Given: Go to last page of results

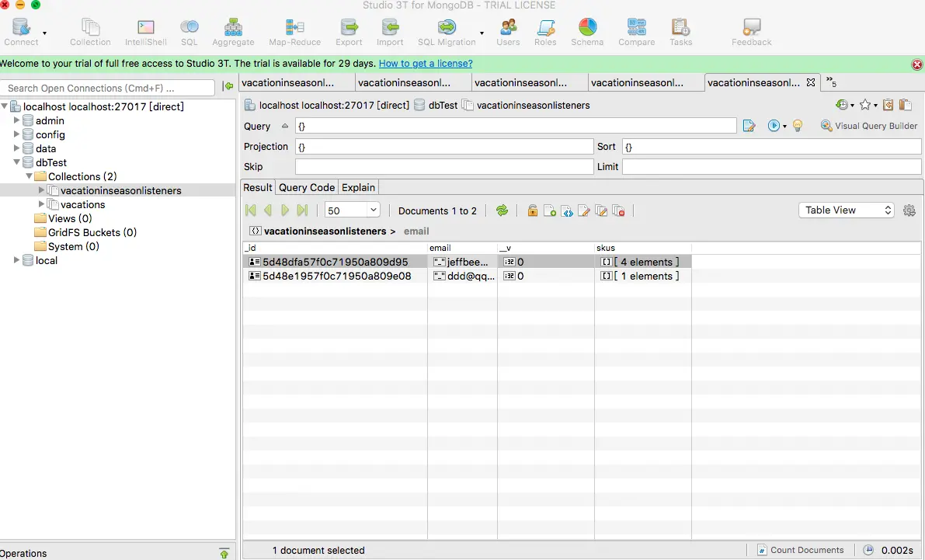Looking at the screenshot, I should (x=303, y=210).
